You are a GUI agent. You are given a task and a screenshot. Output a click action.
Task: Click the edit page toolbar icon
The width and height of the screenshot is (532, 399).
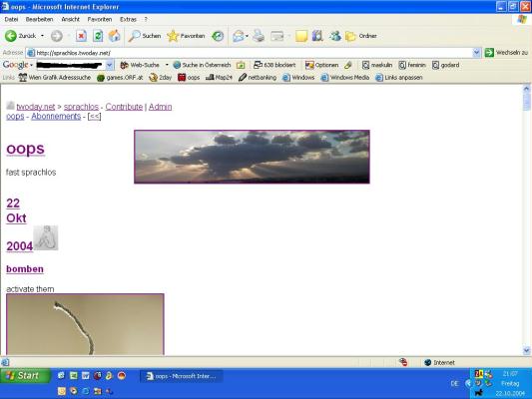[277, 36]
